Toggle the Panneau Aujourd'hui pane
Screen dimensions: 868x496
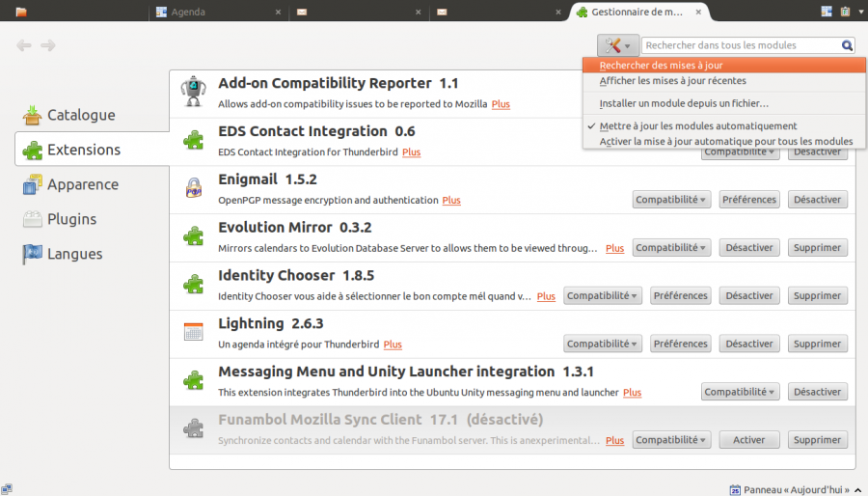point(796,490)
